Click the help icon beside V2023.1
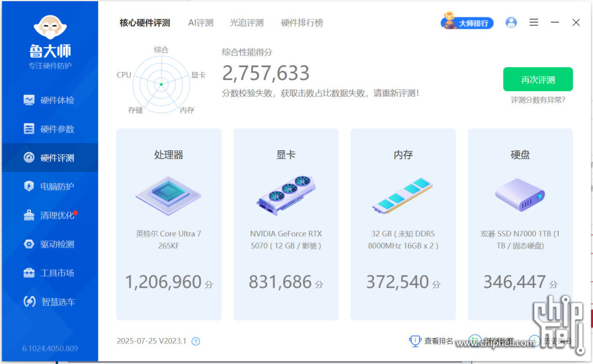Image resolution: width=593 pixels, height=364 pixels. 195,341
